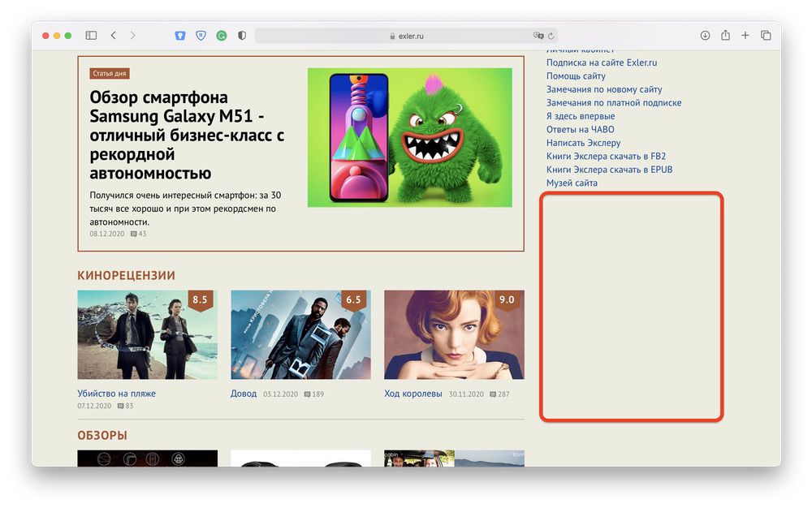The image size is (812, 508).
Task: Click the 8.5 rating badge
Action: (x=200, y=300)
